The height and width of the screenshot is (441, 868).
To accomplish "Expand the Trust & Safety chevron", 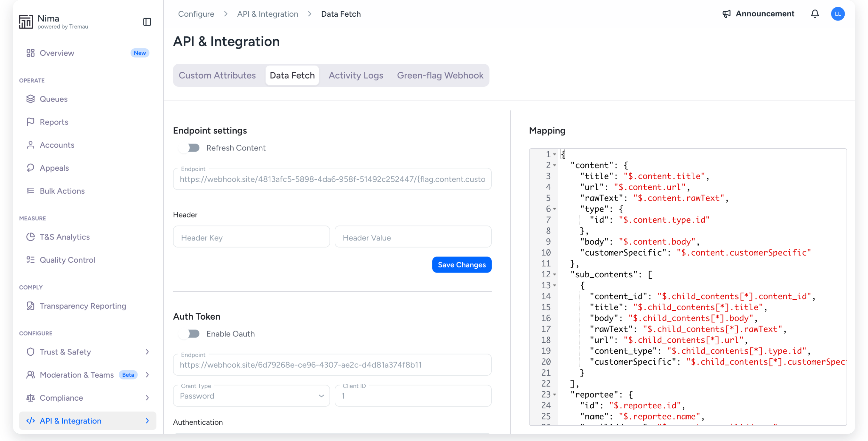I will [x=147, y=352].
